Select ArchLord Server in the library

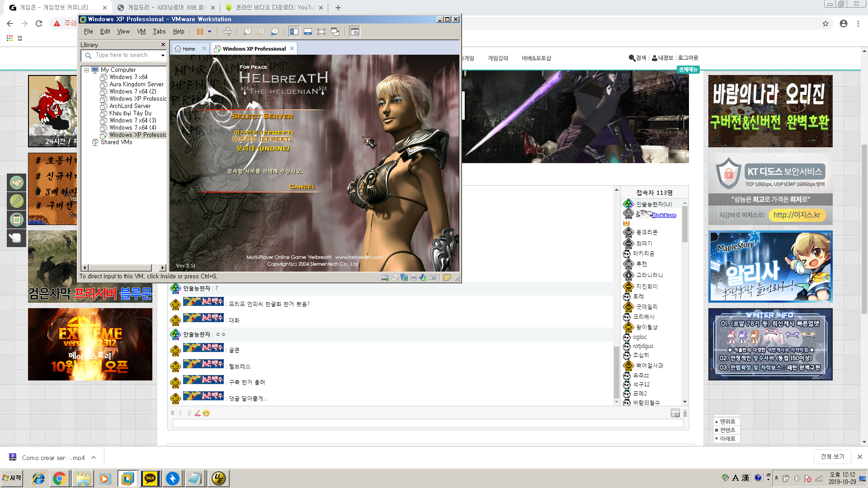coord(130,106)
